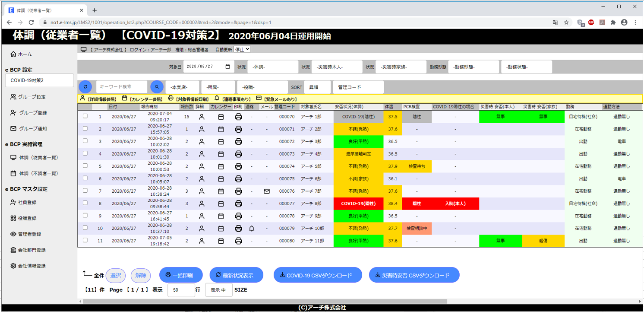644x312 pixels.
Task: Click COVID-19 CSVダウンロード button
Action: [x=318, y=275]
